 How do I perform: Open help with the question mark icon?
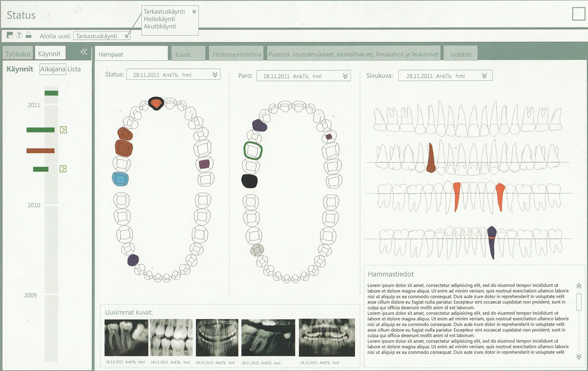[19, 35]
